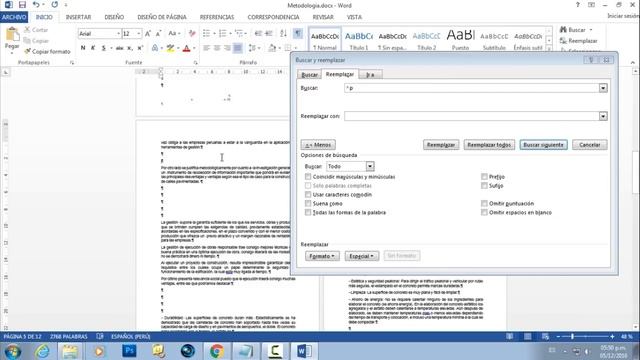Open the INSERTAR ribbon tab

[x=78, y=17]
